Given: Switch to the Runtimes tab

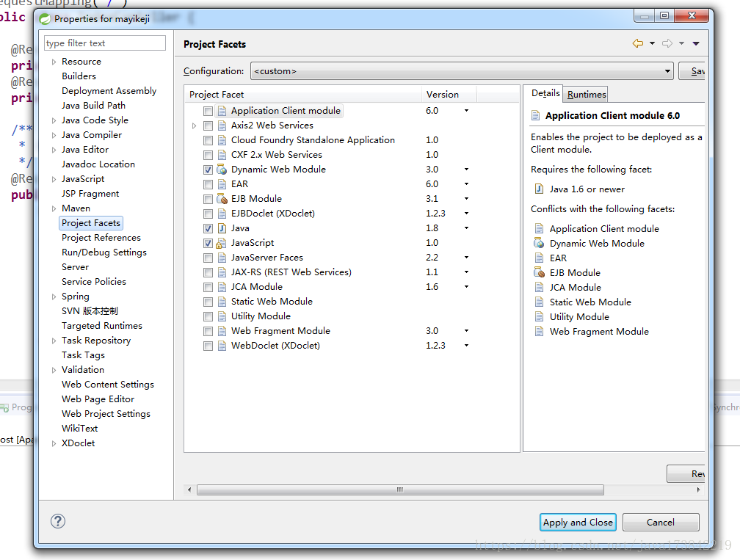Looking at the screenshot, I should pos(586,95).
